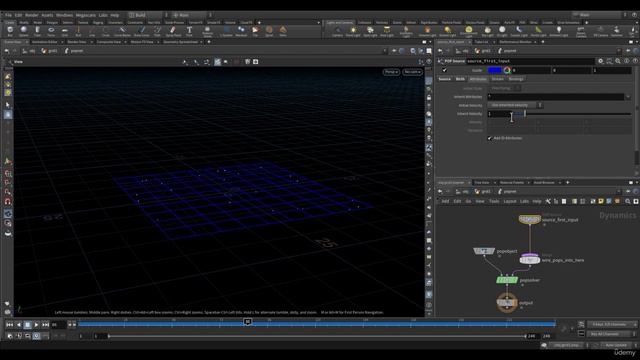Select the Sphere shelf tool
The width and height of the screenshot is (640, 360).
point(24,31)
